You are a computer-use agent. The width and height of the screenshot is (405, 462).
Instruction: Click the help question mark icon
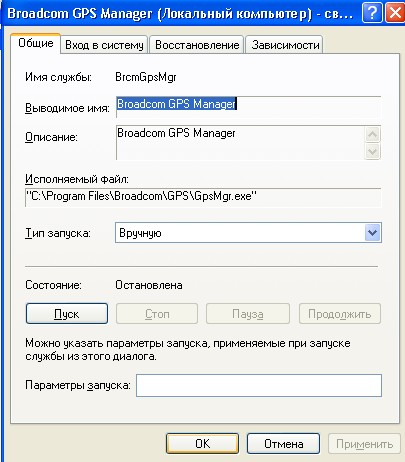(372, 13)
